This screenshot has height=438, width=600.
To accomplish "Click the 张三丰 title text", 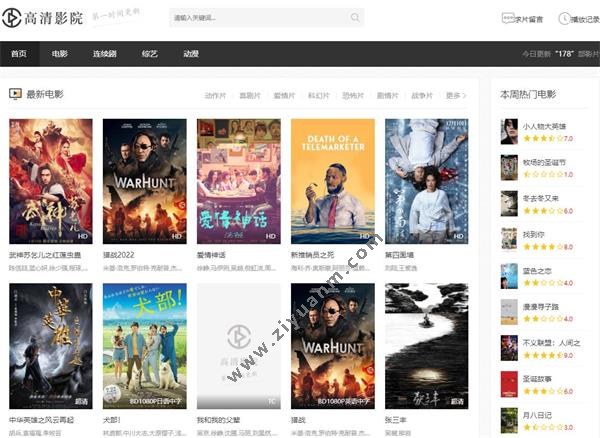I will [x=396, y=420].
